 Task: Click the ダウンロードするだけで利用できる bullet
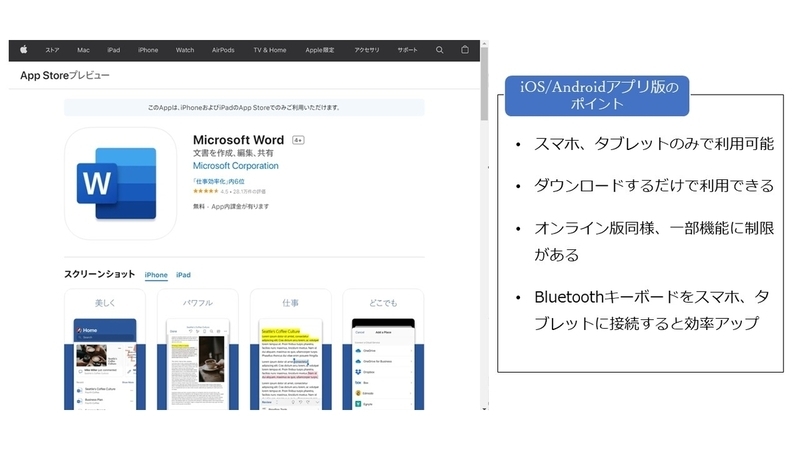[654, 186]
